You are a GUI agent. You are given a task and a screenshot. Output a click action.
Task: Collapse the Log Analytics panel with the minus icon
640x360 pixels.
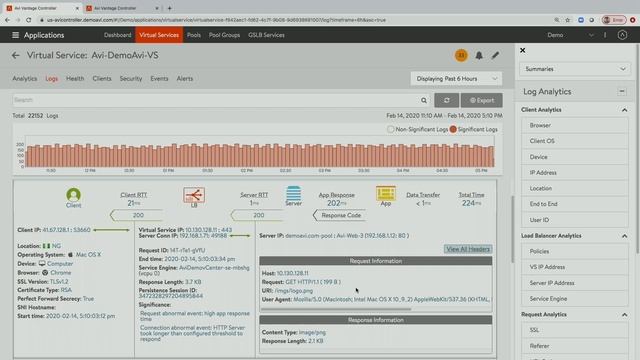(622, 91)
